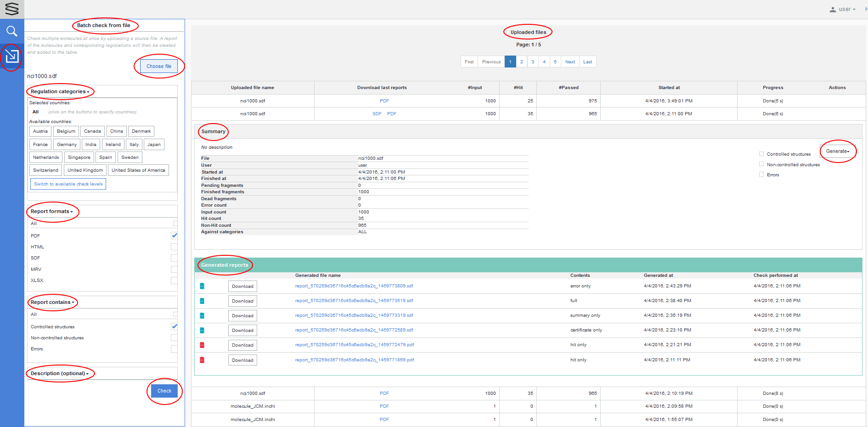The image size is (868, 427).
Task: Open SDF report in second nci1000.sdf row
Action: (377, 114)
